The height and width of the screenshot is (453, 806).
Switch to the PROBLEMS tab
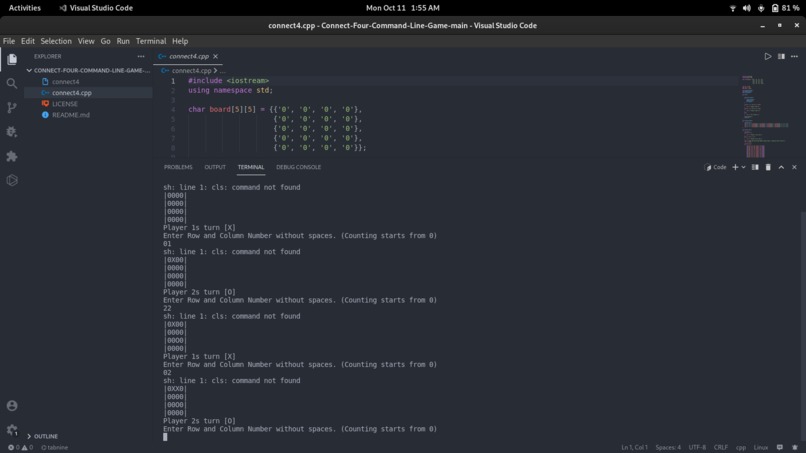click(x=178, y=167)
